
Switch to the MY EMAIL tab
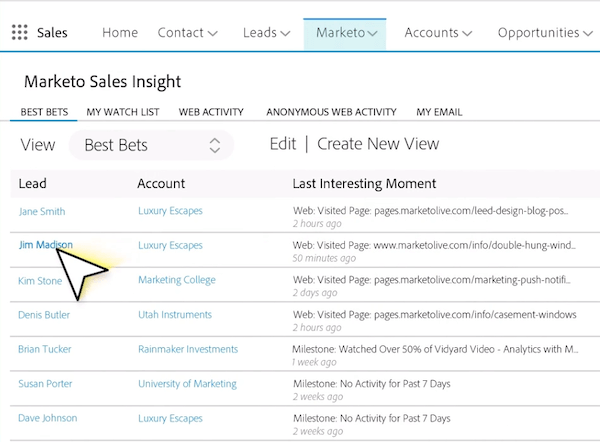pyautogui.click(x=439, y=112)
